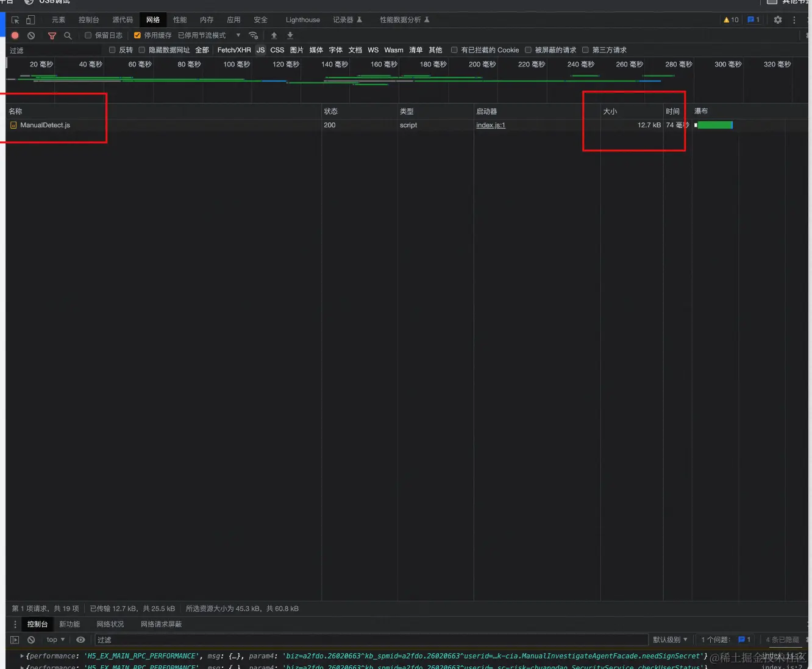Tick the 反转 checkbox
This screenshot has width=812, height=669.
point(112,50)
